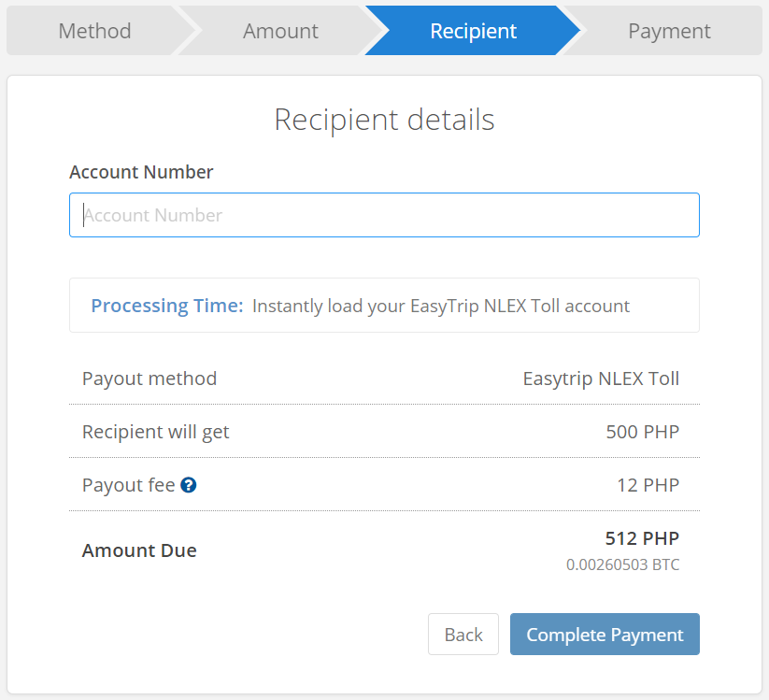Focus the Account Number input field

click(385, 215)
